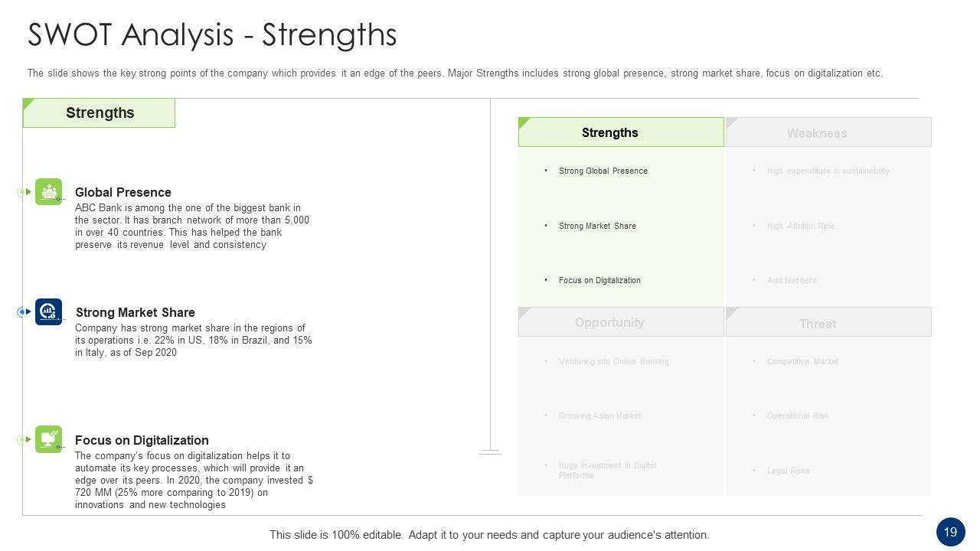980x551 pixels.
Task: Click the Focus on Digitalization monitor icon
Action: click(49, 439)
